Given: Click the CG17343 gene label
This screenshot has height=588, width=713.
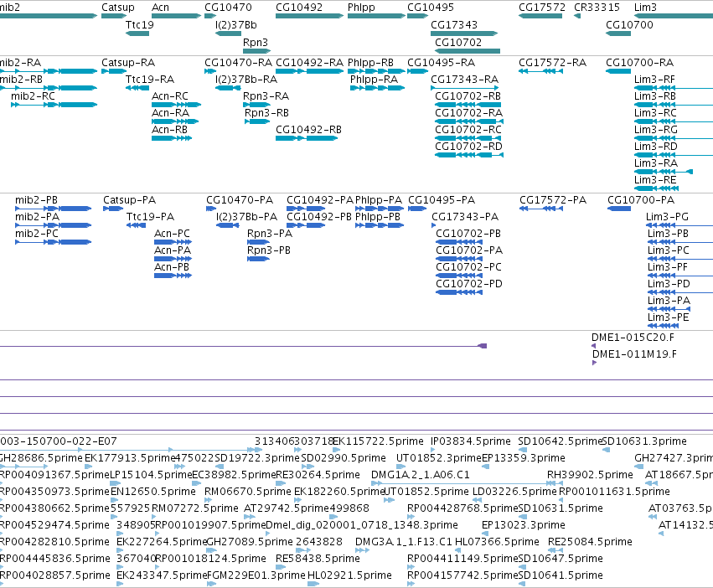Looking at the screenshot, I should click(x=454, y=24).
